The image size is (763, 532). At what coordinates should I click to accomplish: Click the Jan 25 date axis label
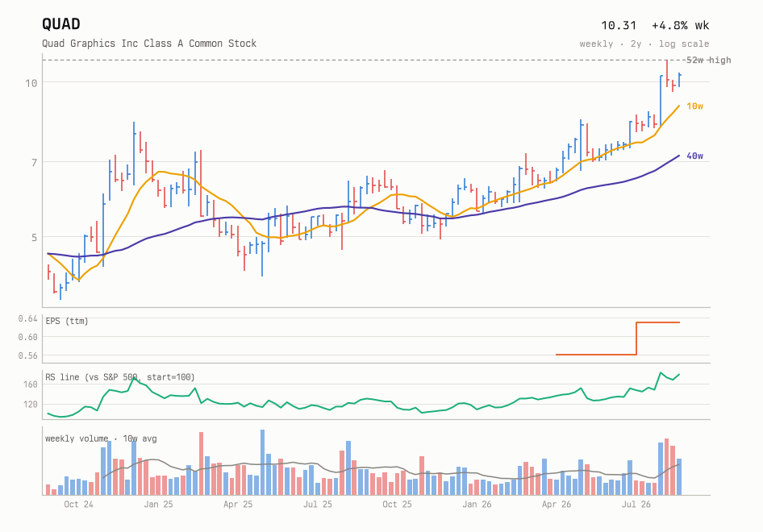point(158,505)
